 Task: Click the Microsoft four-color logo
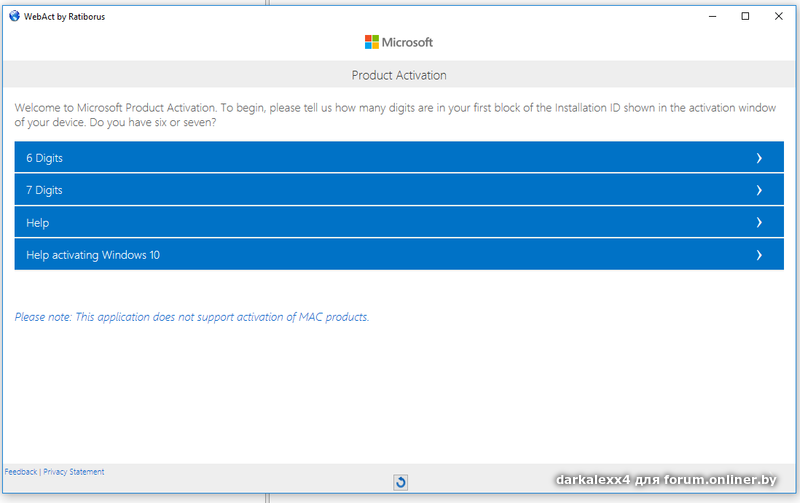(x=372, y=42)
